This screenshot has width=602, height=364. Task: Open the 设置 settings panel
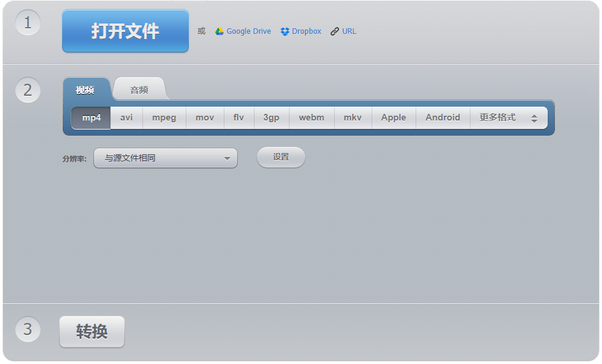pyautogui.click(x=280, y=157)
